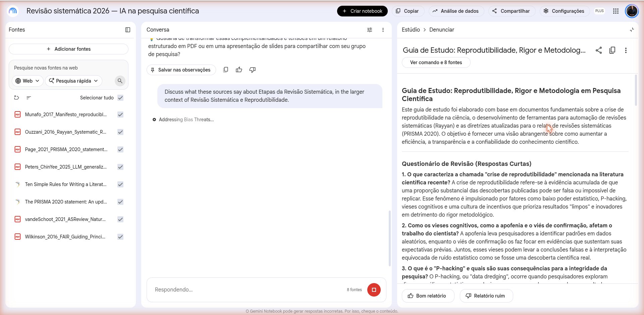Open the Pesquisa rápida dropdown

[x=73, y=81]
